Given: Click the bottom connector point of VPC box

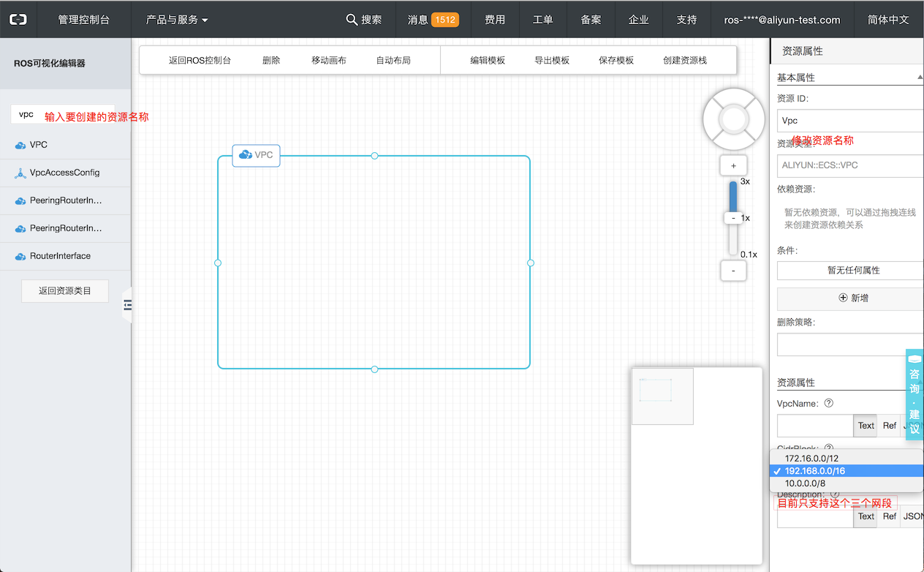Looking at the screenshot, I should (x=374, y=369).
